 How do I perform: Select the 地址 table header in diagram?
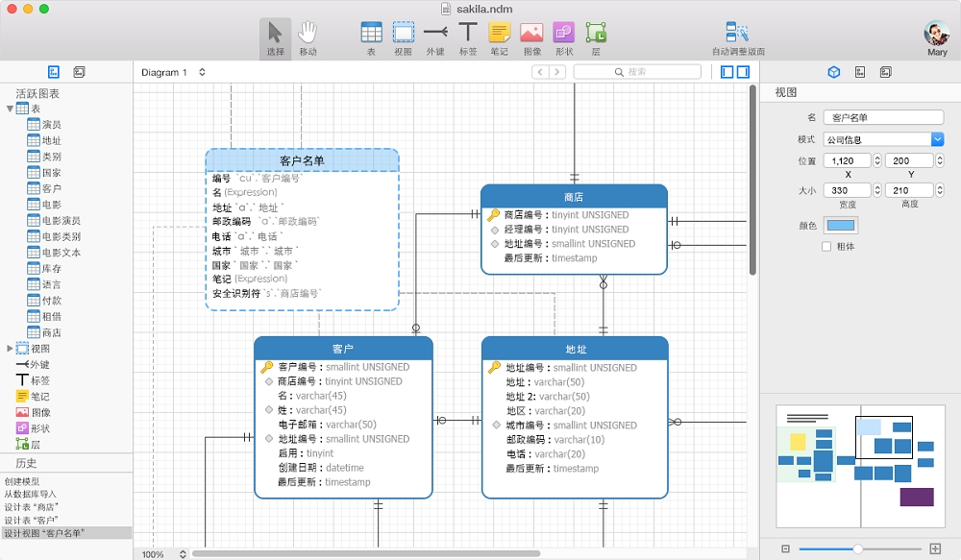click(x=575, y=349)
